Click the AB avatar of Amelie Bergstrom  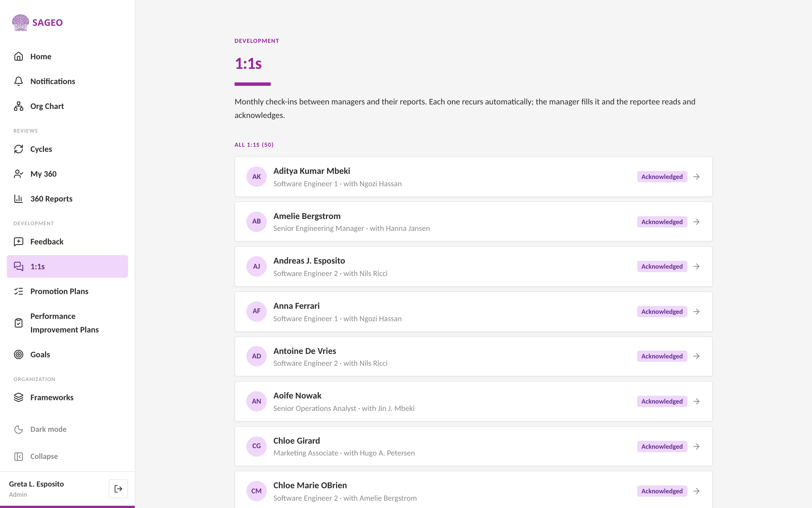click(x=256, y=222)
